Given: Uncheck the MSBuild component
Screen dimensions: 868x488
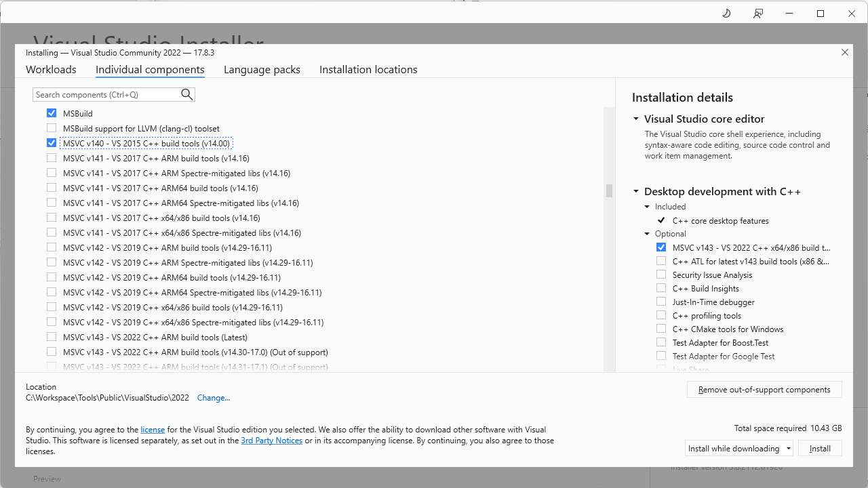Looking at the screenshot, I should [51, 113].
